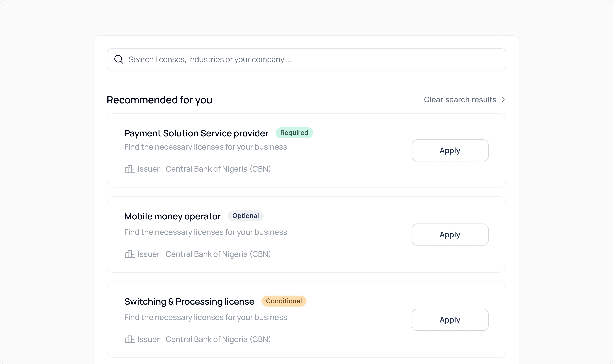Viewport: 613px width, 364px height.
Task: Click issuer building icon in Switching & Processing card
Action: pyautogui.click(x=130, y=340)
